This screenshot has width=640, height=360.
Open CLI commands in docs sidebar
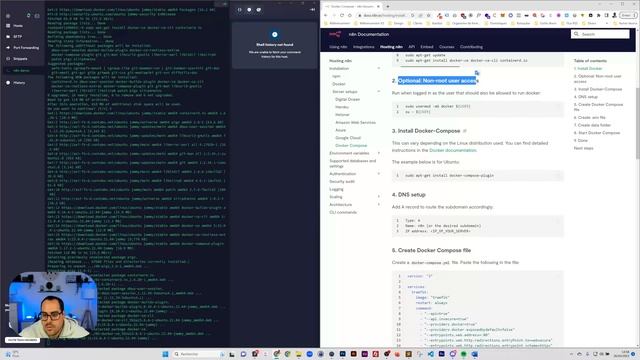[x=343, y=212]
